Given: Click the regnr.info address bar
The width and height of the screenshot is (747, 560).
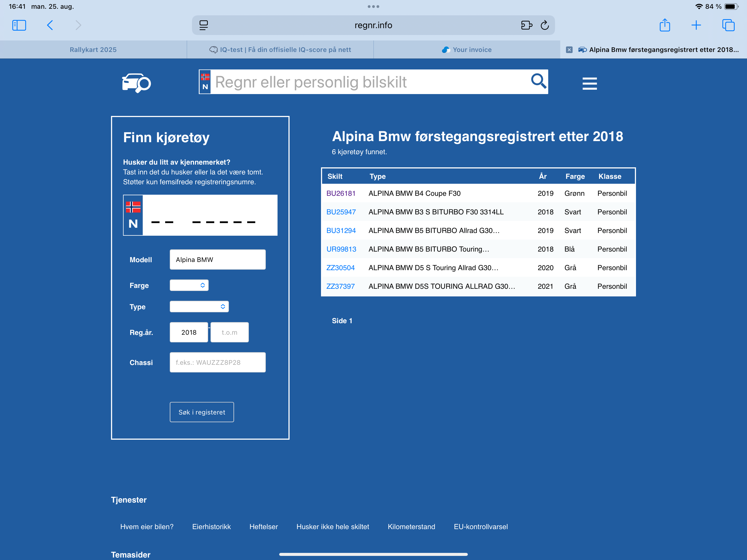Looking at the screenshot, I should (x=373, y=25).
